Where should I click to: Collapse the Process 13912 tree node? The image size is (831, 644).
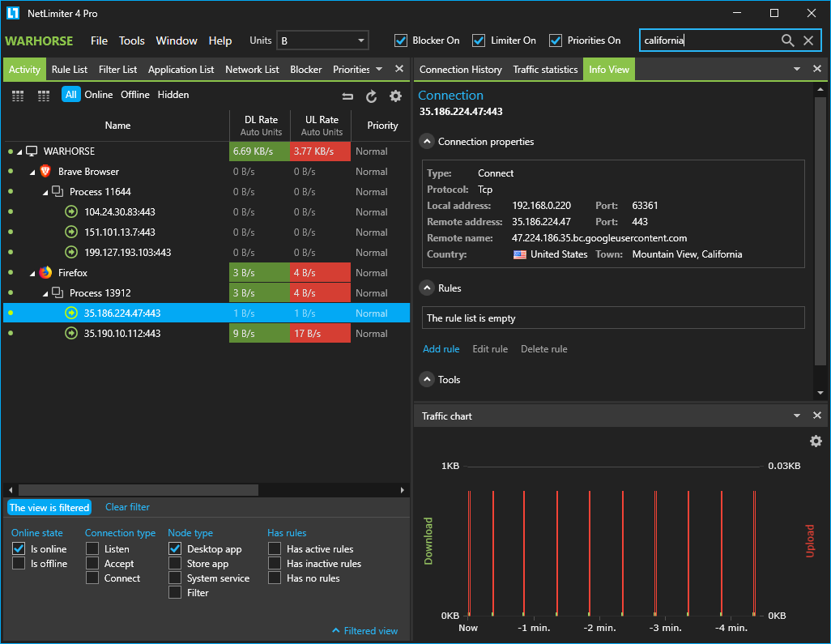(x=45, y=293)
